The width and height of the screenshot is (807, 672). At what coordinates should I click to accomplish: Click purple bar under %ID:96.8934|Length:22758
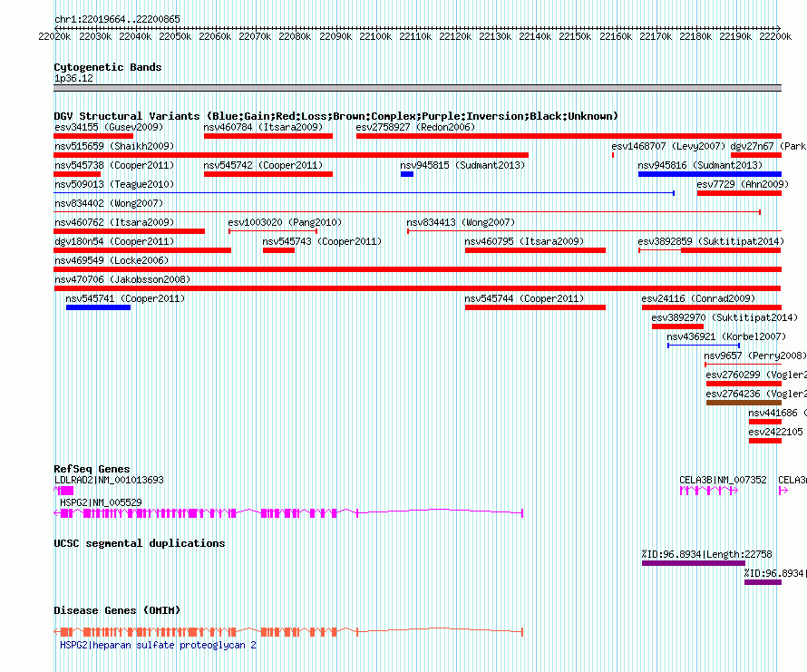coord(694,563)
